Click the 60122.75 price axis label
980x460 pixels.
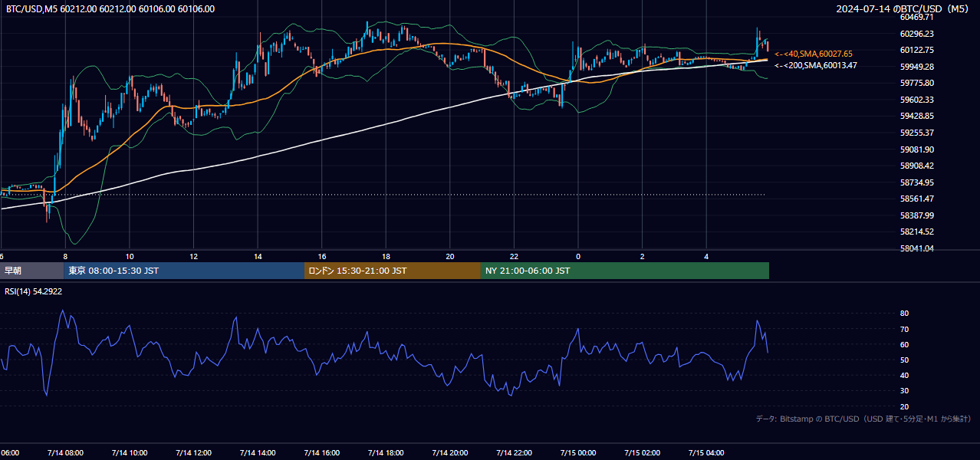(916, 50)
